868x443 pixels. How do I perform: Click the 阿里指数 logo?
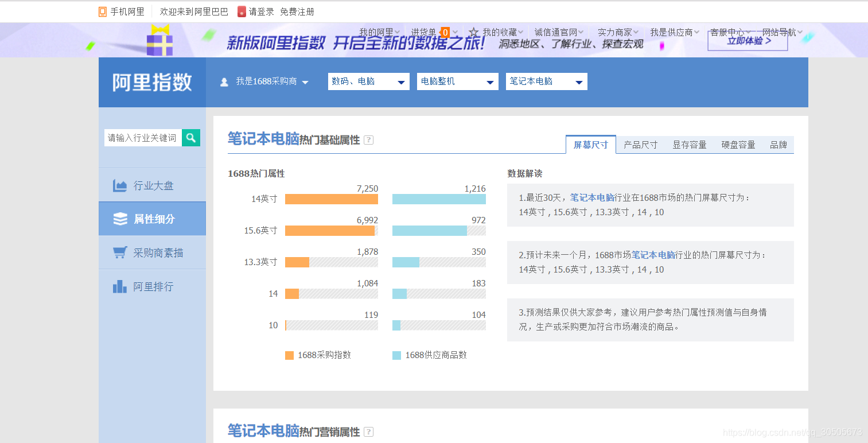pyautogui.click(x=152, y=82)
